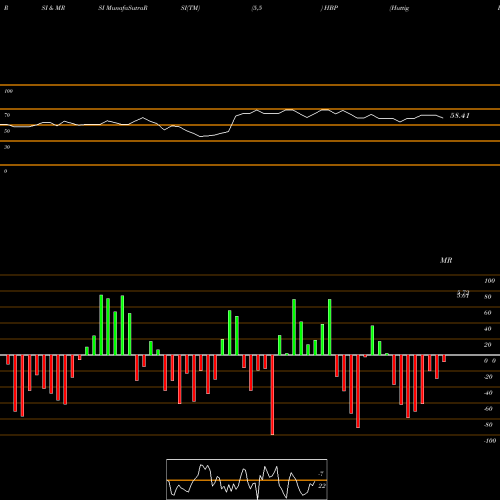
Task: Click the -7 value in mini chart
Action: tap(321, 473)
